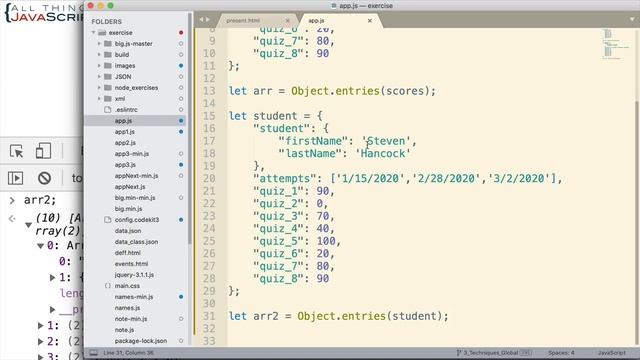640x360 pixels.
Task: Click the status dot beside build folder
Action: pos(181,54)
